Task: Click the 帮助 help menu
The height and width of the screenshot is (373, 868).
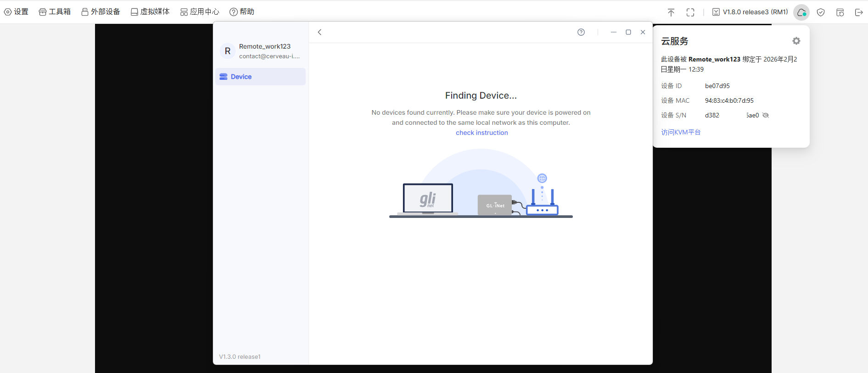Action: 242,12
